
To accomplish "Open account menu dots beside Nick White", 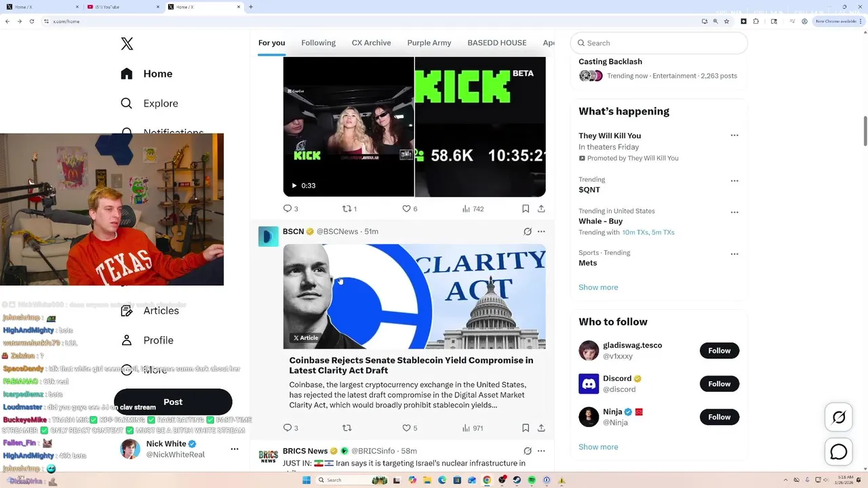I will pyautogui.click(x=235, y=449).
